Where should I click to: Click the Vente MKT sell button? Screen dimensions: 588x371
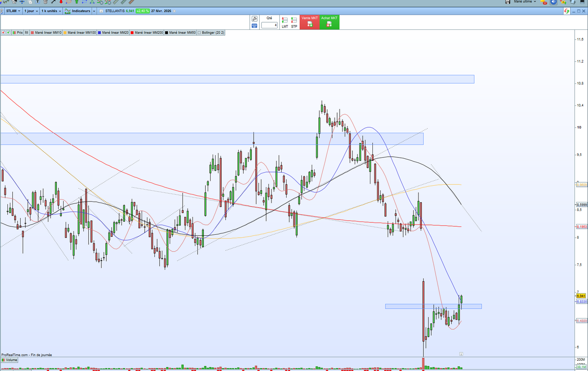[x=310, y=22]
